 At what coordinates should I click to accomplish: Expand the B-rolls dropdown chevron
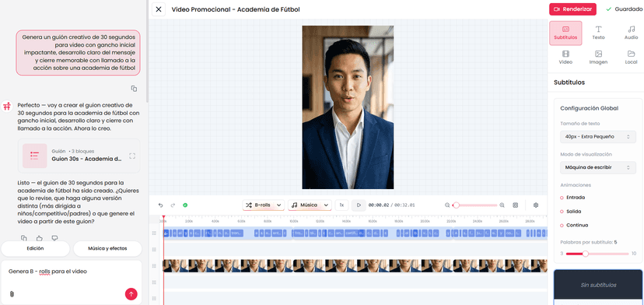click(x=279, y=205)
